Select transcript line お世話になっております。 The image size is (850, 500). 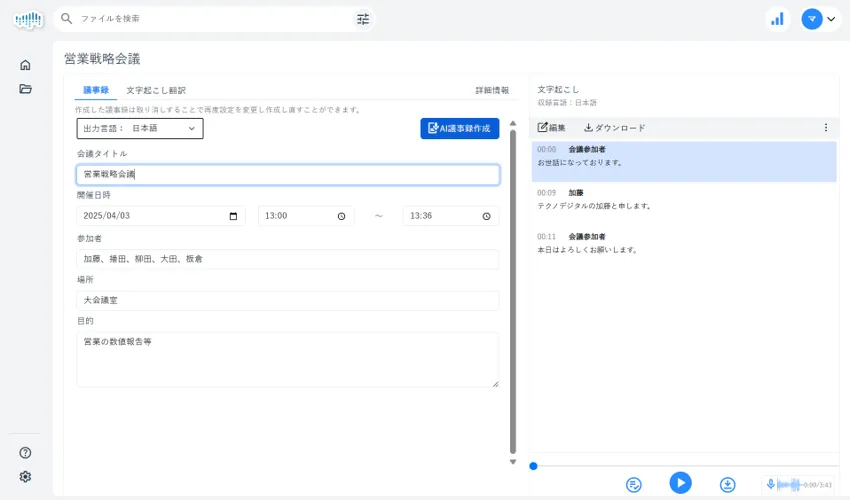(x=580, y=163)
